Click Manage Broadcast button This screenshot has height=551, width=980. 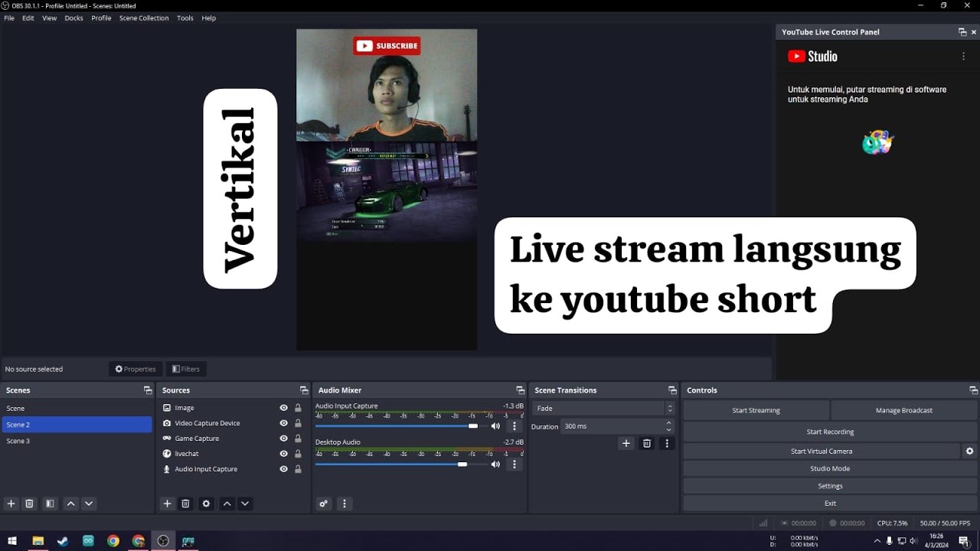[904, 410]
